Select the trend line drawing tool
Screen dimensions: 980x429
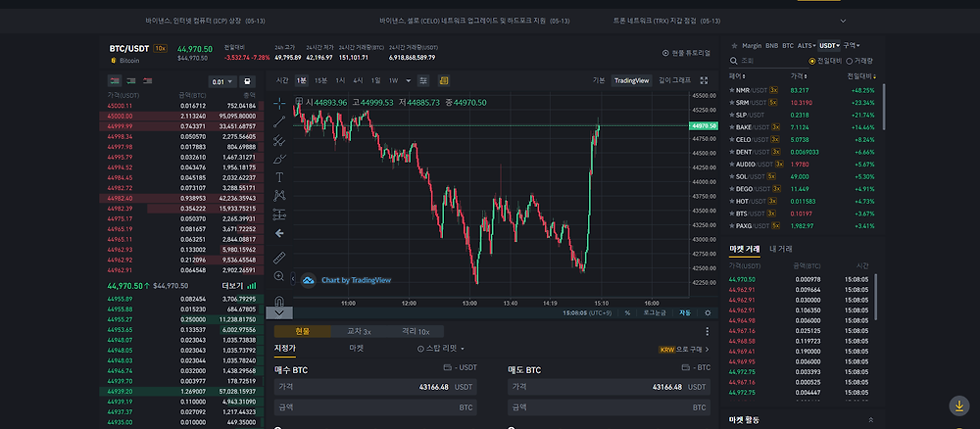pyautogui.click(x=279, y=120)
